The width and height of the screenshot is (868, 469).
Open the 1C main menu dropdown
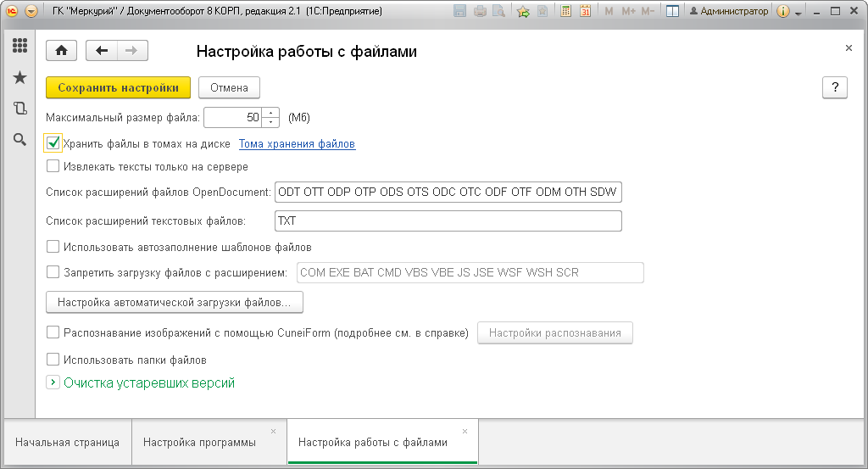31,11
